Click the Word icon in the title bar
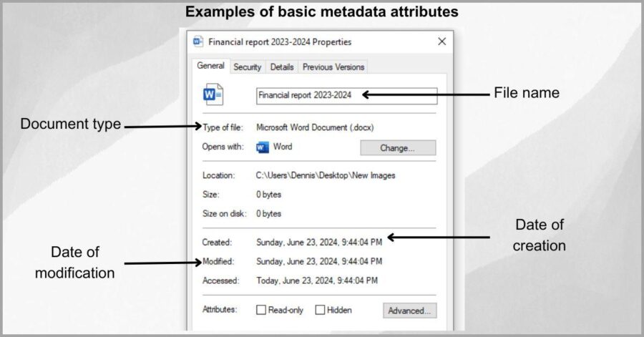The image size is (644, 337). click(198, 42)
